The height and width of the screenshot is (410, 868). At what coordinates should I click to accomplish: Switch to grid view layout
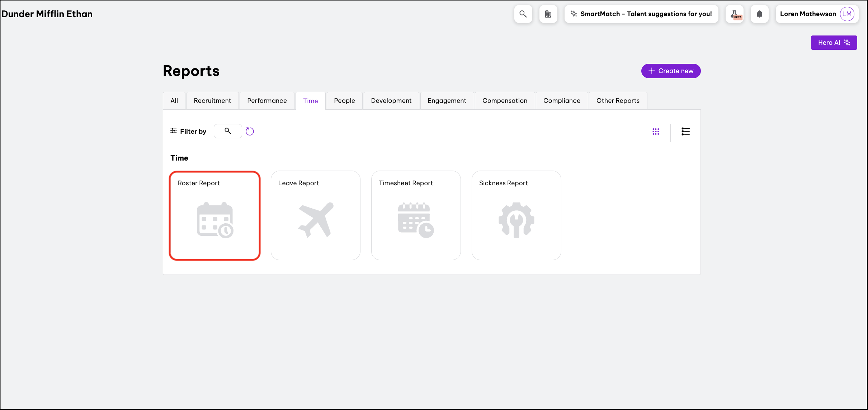[x=656, y=132]
